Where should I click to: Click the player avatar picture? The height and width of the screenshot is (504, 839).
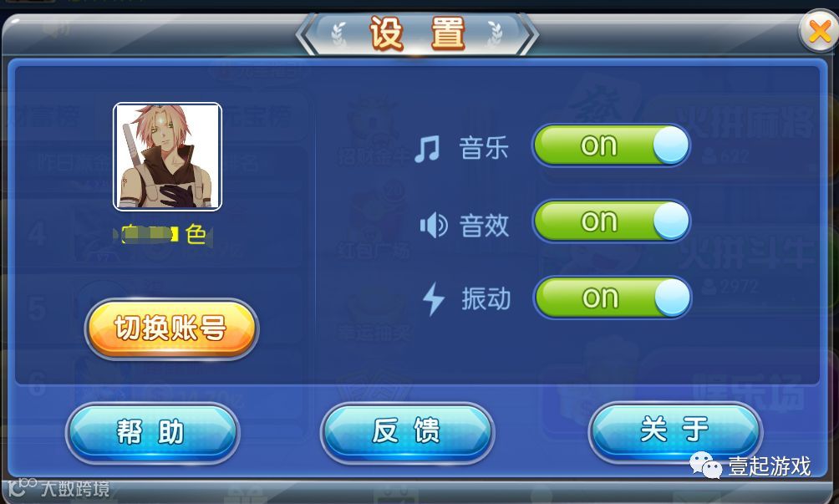[167, 156]
